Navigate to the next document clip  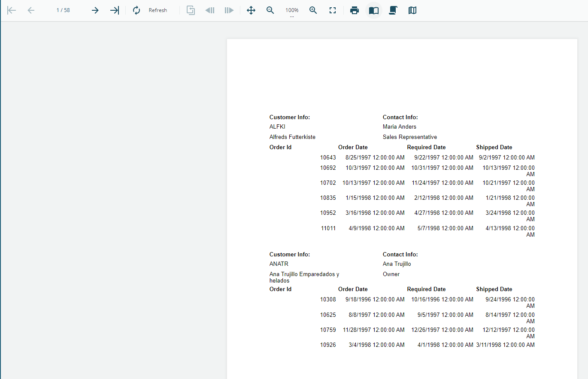click(x=229, y=10)
